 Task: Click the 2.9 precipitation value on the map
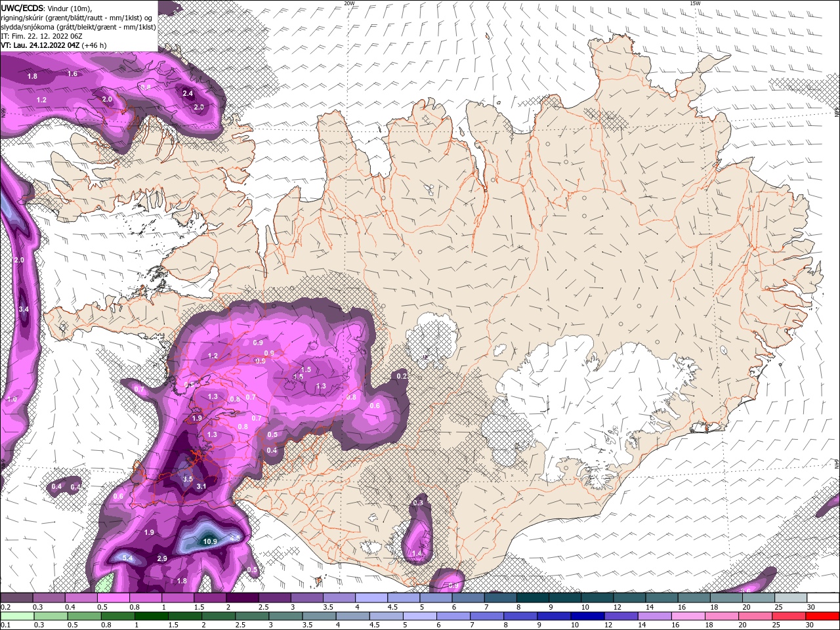tap(162, 558)
